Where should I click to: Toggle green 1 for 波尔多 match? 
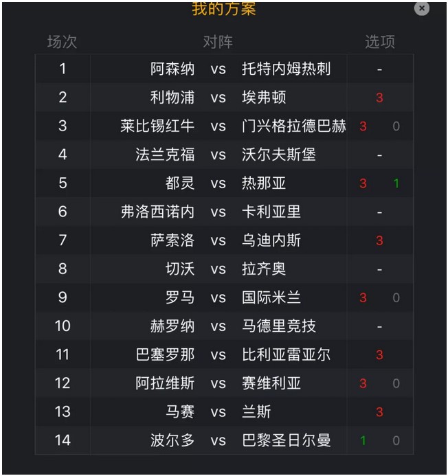pyautogui.click(x=363, y=440)
